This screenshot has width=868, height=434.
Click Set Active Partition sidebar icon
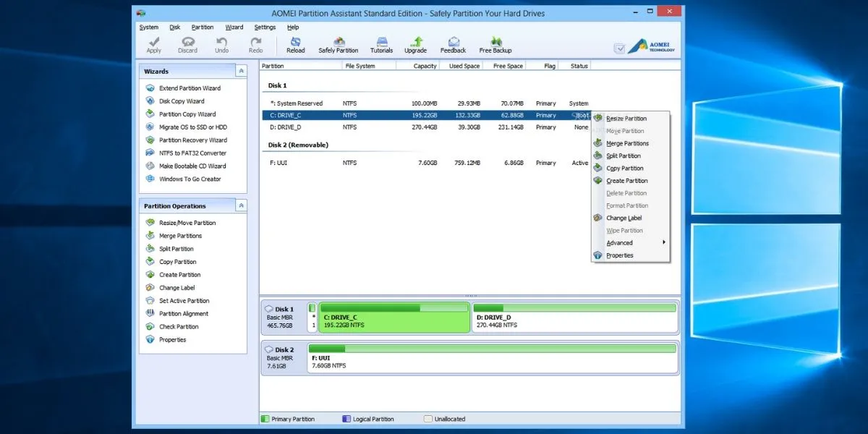150,301
